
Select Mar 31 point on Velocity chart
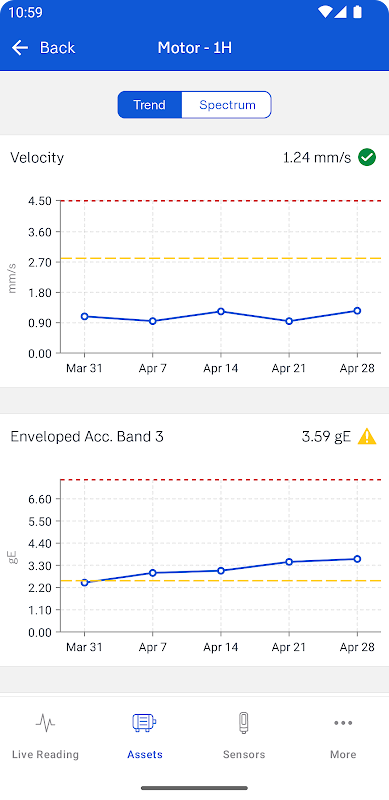tap(84, 316)
